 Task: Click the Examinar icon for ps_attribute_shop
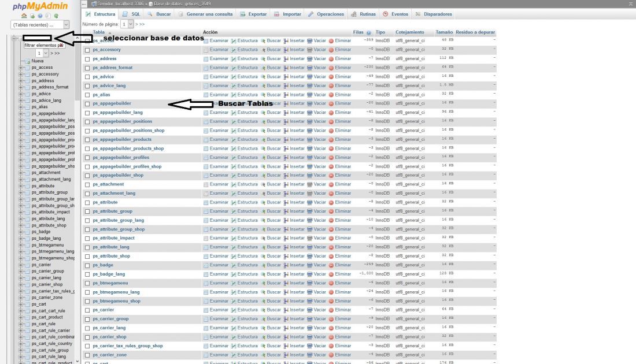point(206,256)
